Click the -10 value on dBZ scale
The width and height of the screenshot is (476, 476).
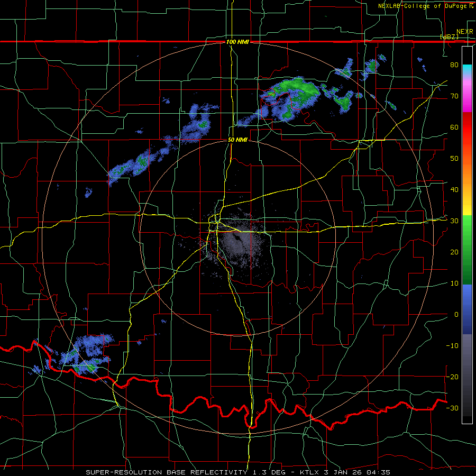click(x=452, y=346)
